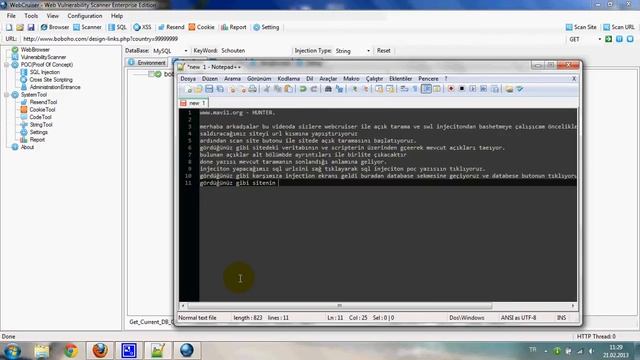Open Notepad++ Kodlama menu

pos(289,78)
